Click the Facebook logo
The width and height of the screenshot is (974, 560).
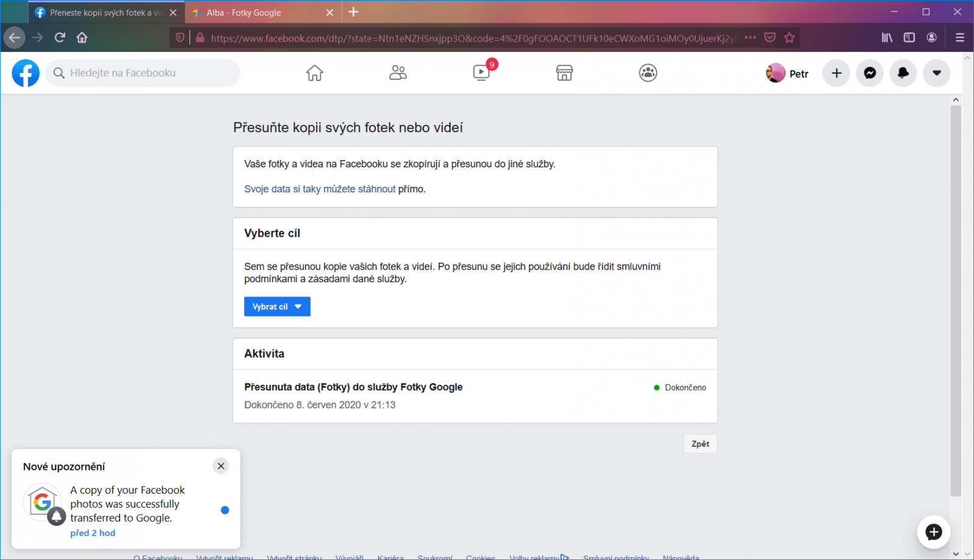[x=26, y=73]
